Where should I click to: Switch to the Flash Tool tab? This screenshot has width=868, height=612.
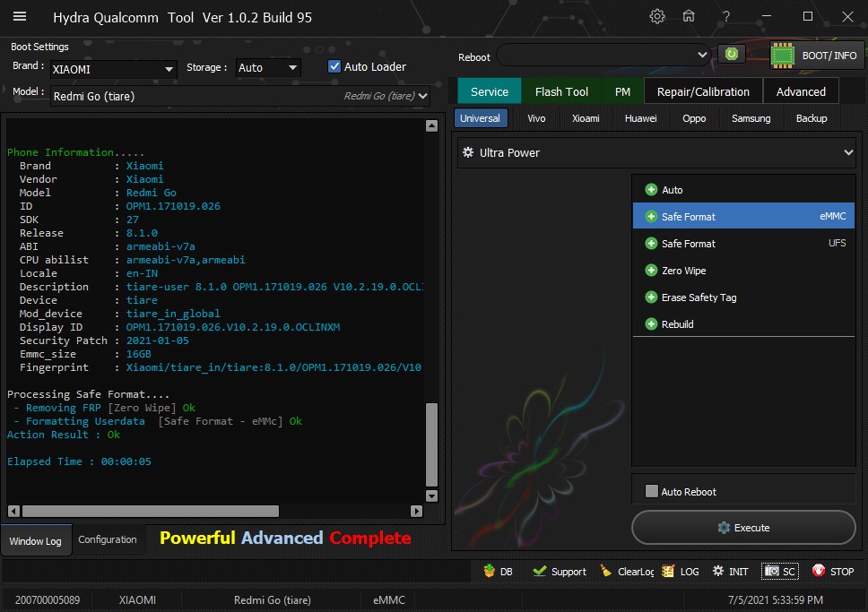pyautogui.click(x=561, y=92)
